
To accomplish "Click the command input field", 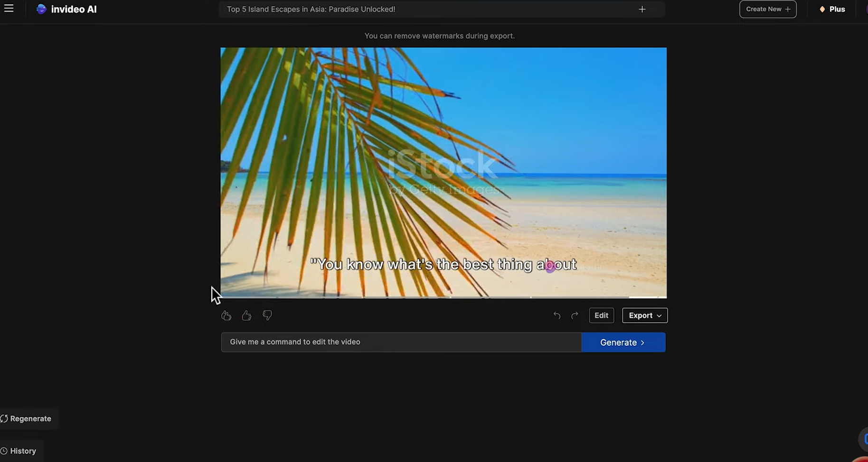I will [401, 342].
